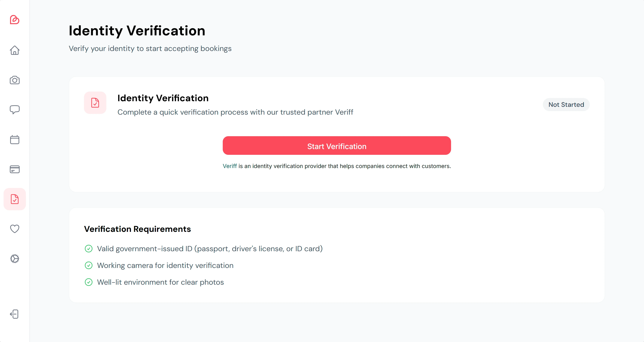Click the main Identity Verification page heading
Image resolution: width=644 pixels, height=342 pixels.
click(x=137, y=31)
